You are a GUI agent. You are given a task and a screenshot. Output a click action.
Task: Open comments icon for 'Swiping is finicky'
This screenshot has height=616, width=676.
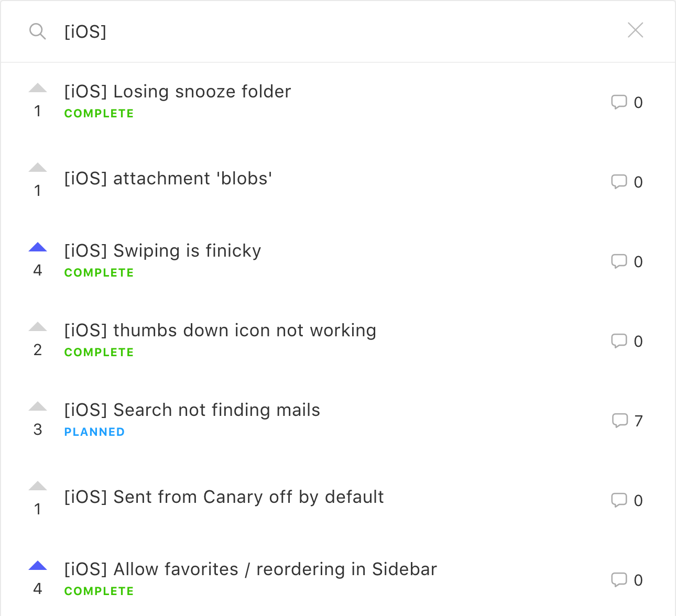[619, 261]
